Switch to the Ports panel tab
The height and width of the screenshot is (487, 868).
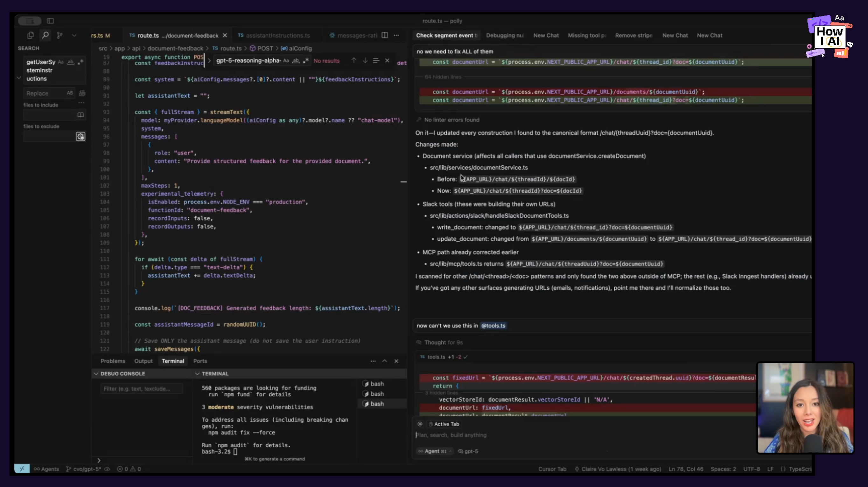coord(200,361)
